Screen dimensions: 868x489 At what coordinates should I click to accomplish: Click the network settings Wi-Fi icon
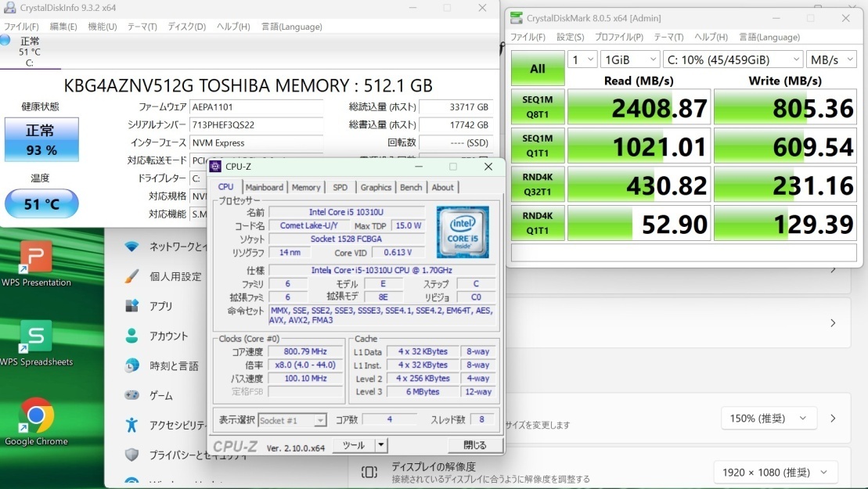(131, 246)
